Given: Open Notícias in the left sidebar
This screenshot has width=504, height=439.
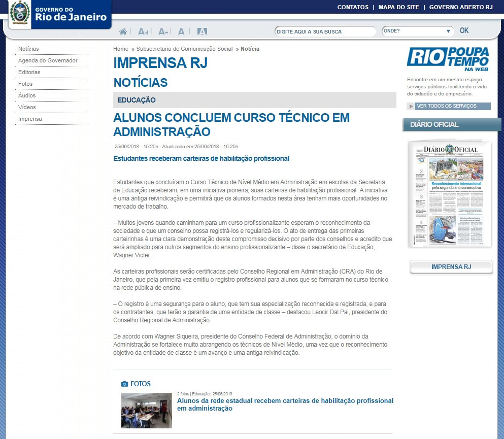Looking at the screenshot, I should pyautogui.click(x=28, y=49).
